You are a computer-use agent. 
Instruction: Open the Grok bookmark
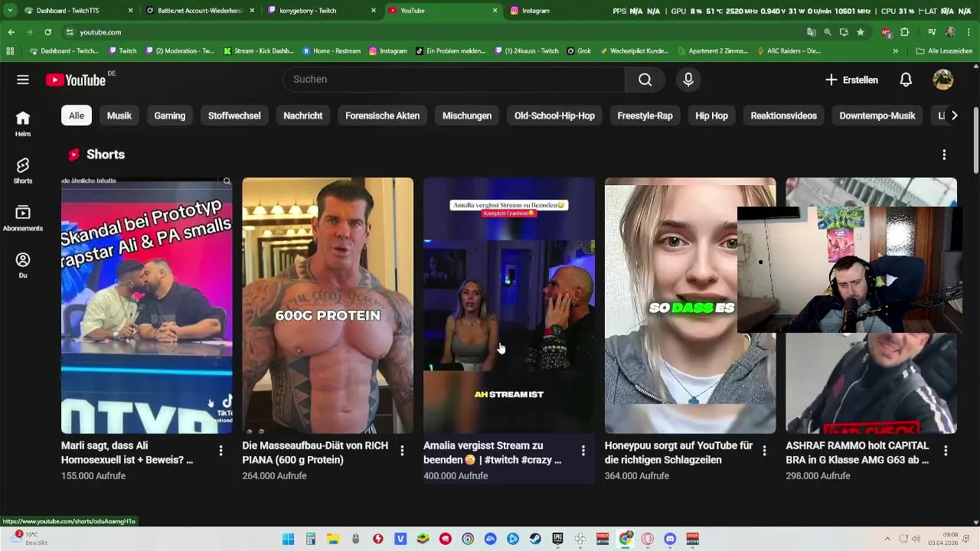click(579, 51)
